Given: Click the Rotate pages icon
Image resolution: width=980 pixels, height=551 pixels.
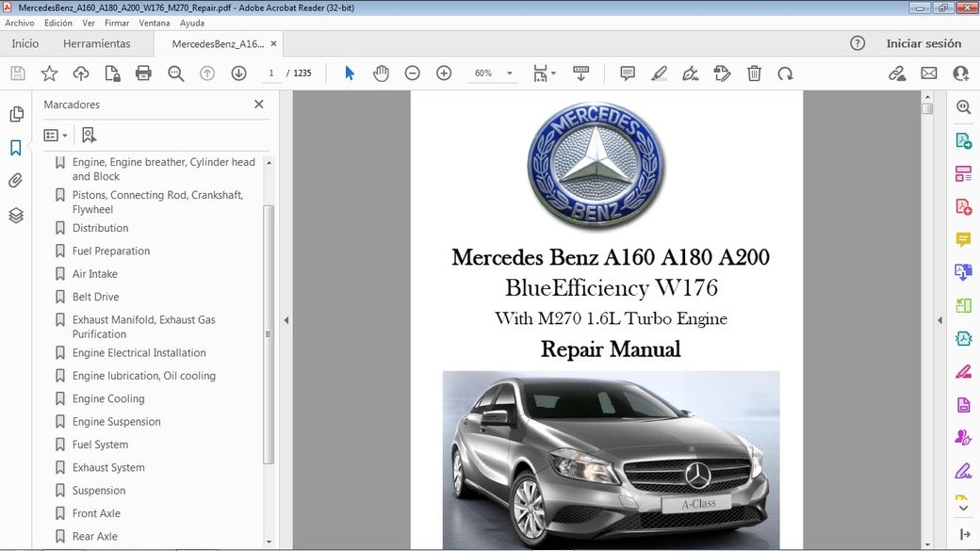Looking at the screenshot, I should point(785,73).
